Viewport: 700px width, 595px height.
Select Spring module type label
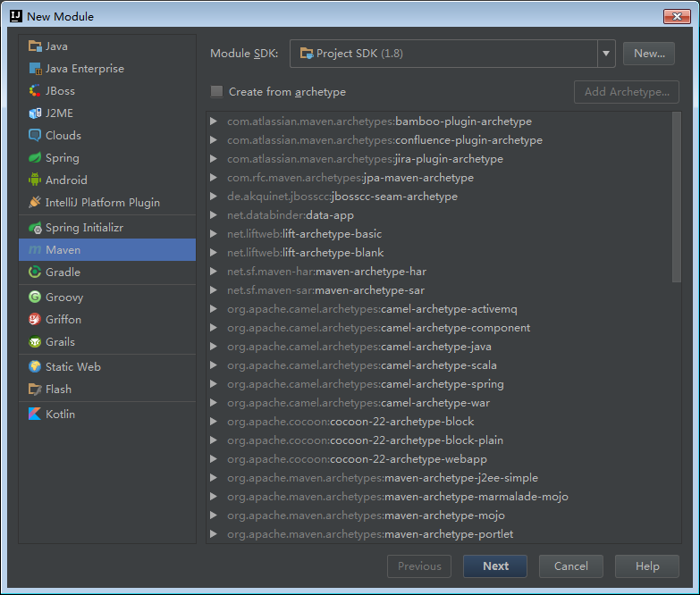click(x=62, y=158)
